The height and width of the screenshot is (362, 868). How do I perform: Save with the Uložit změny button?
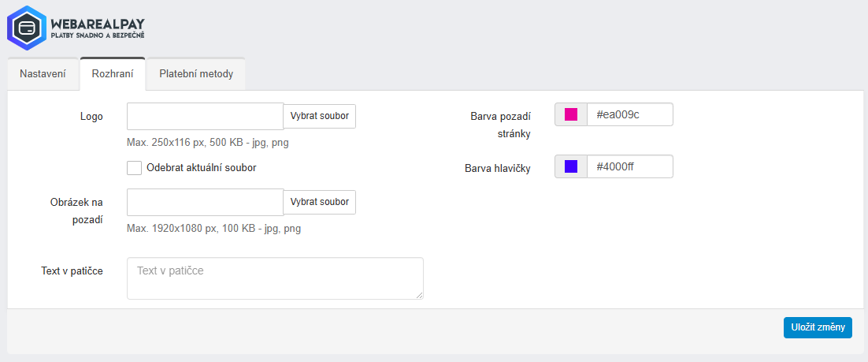coord(818,327)
